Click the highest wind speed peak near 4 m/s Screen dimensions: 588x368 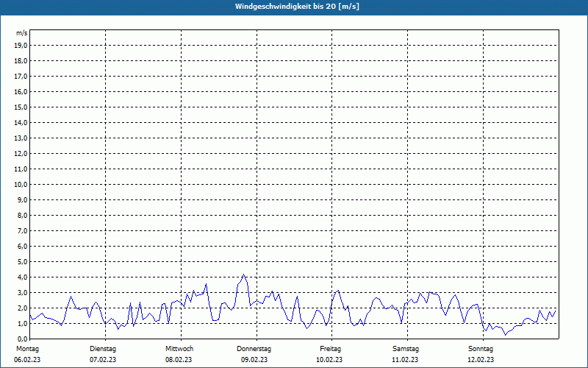click(244, 275)
